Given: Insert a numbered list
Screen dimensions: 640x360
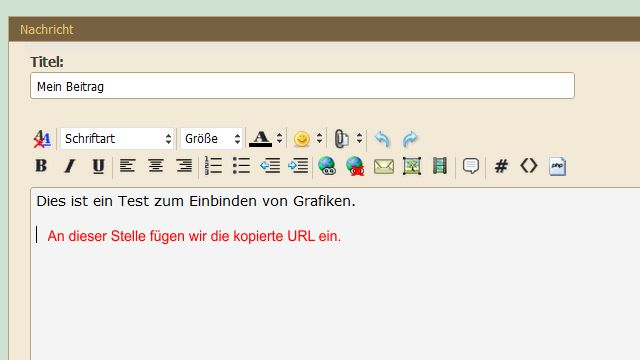Looking at the screenshot, I should 213,166.
